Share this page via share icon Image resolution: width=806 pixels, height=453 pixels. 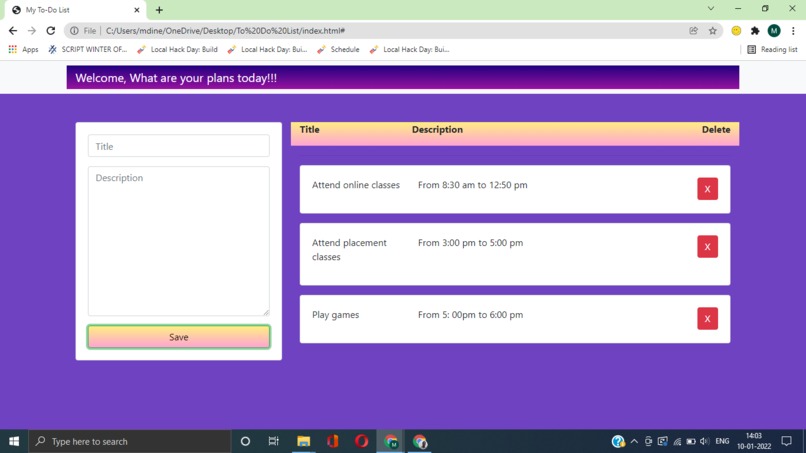pos(693,31)
